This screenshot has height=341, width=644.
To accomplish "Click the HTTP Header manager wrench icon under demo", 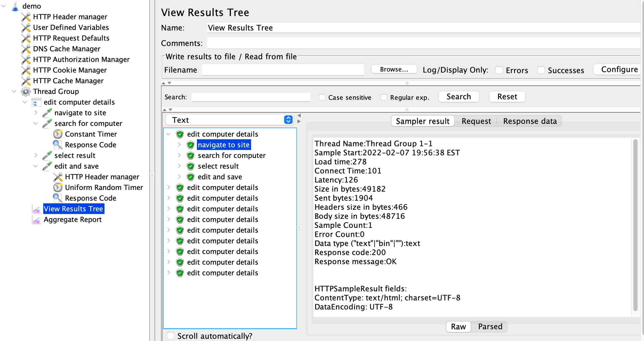I will (x=26, y=17).
